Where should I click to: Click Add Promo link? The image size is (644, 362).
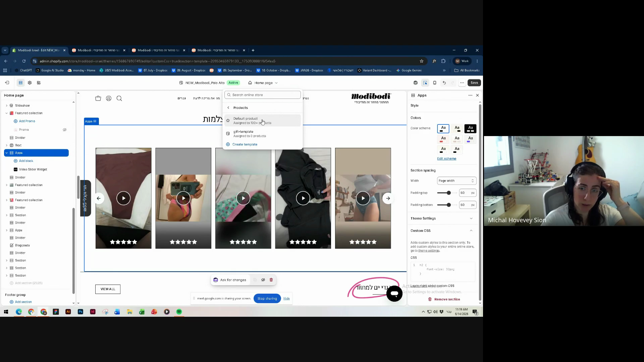click(27, 121)
